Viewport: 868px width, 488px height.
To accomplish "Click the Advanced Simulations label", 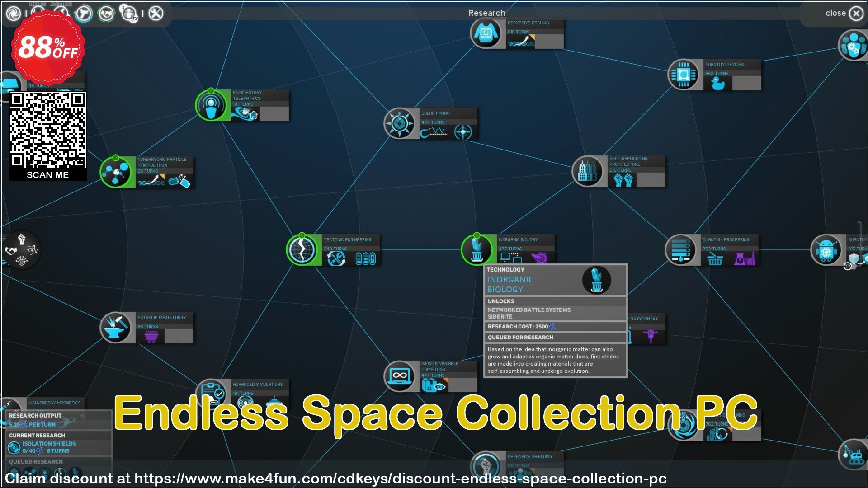I will 257,385.
